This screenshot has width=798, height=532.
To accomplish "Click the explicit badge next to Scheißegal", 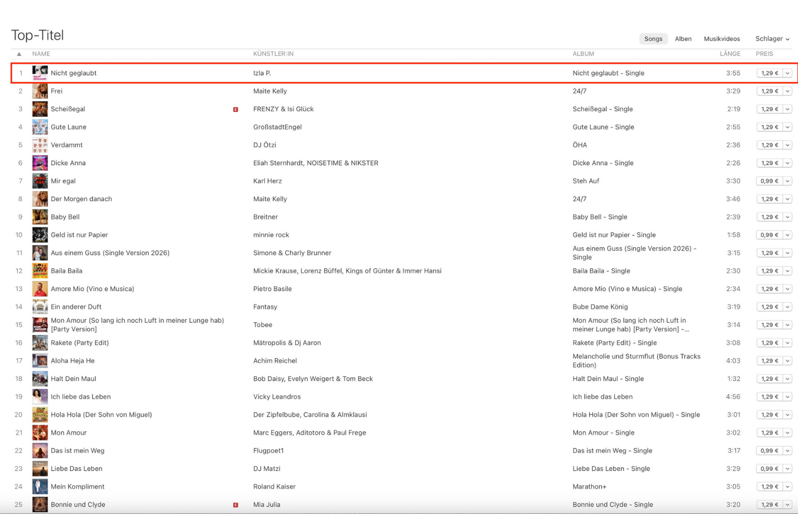I will click(x=235, y=110).
